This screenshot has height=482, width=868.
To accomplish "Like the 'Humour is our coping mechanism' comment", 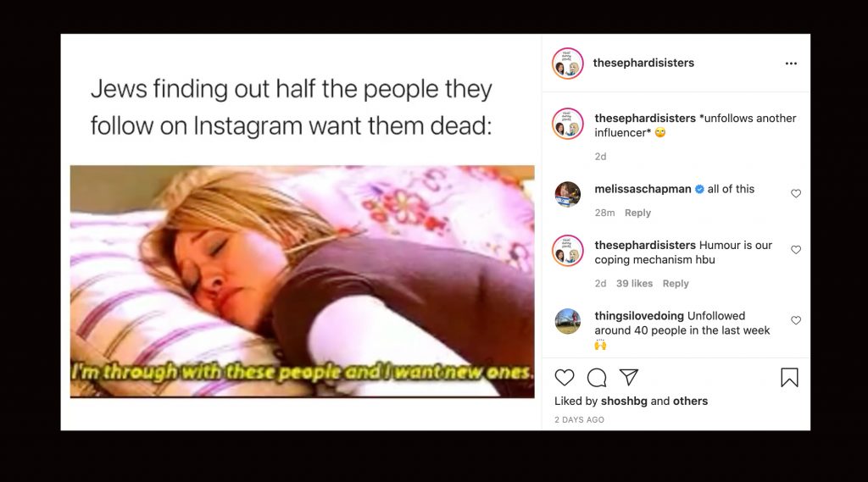I will point(795,250).
